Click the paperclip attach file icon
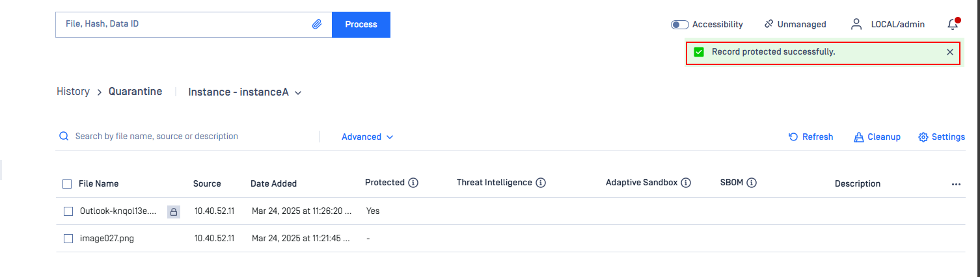980x277 pixels. [317, 24]
